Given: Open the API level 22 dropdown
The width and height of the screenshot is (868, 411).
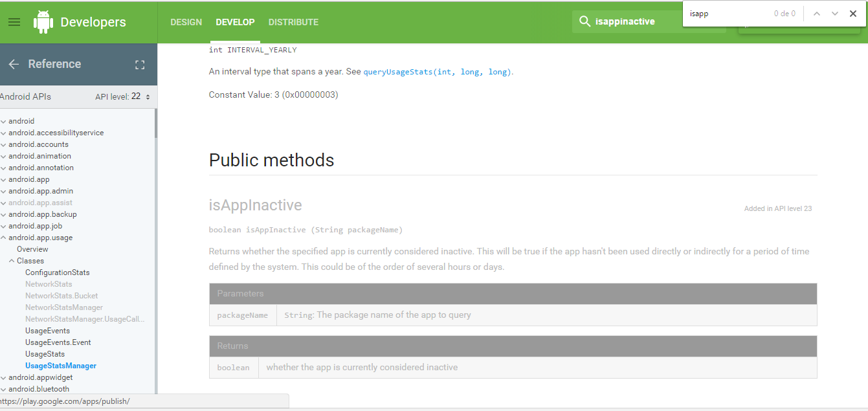Looking at the screenshot, I should pos(123,97).
